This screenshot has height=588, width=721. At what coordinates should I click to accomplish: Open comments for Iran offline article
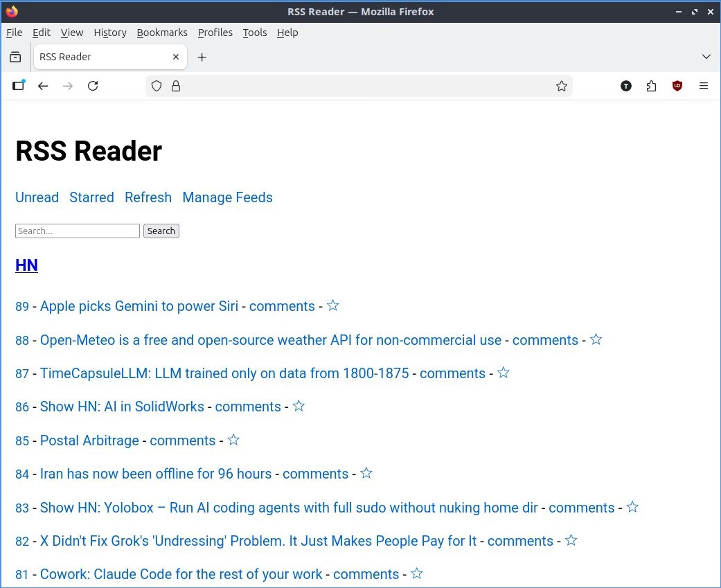(x=315, y=474)
